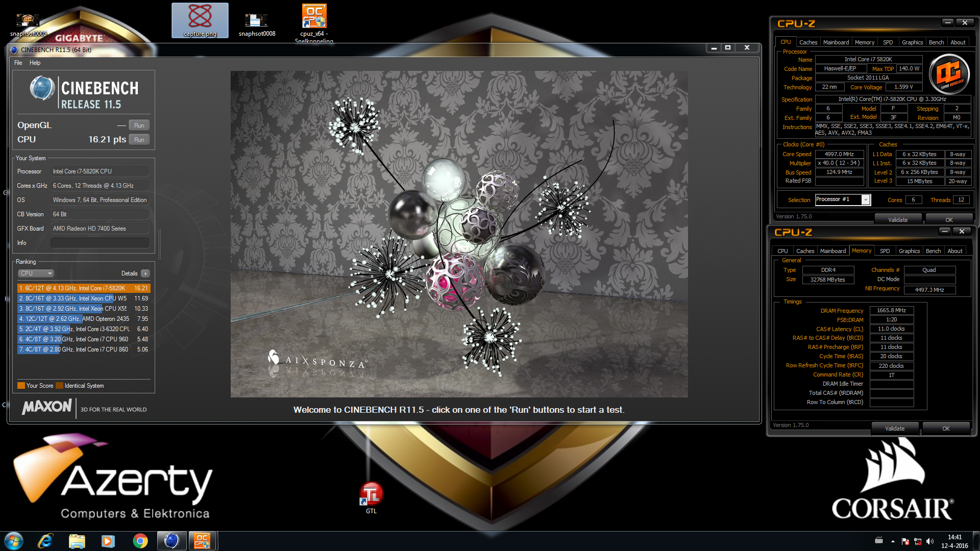Viewport: 980px width, 551px height.
Task: Open the About tab in the upper CPU-Z
Action: (x=958, y=42)
